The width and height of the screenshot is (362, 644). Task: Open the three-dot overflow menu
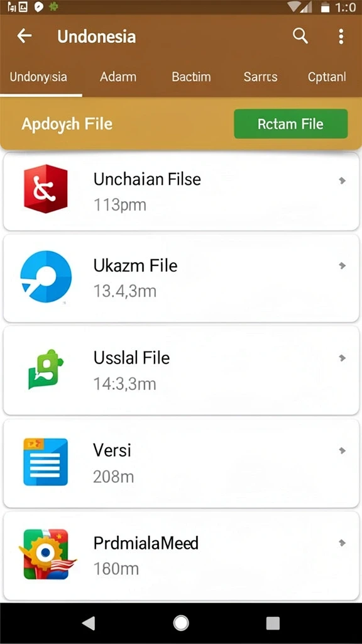pos(341,36)
